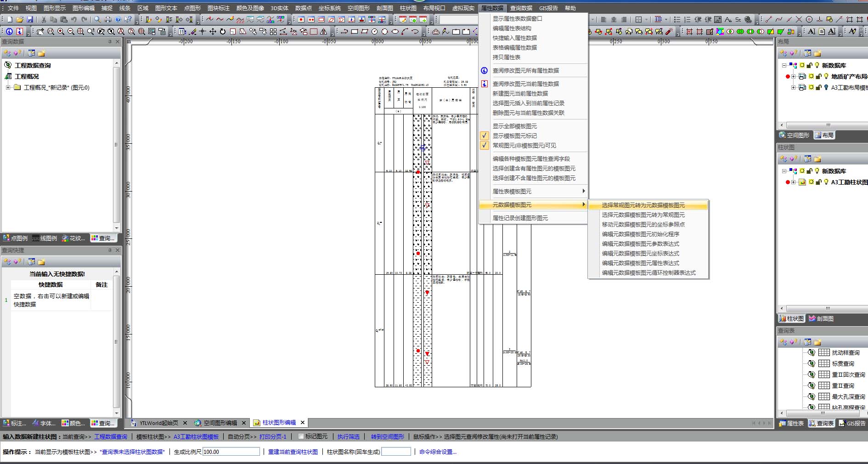Expand the 地质矿产布局 tree node
The image size is (868, 464).
[793, 76]
